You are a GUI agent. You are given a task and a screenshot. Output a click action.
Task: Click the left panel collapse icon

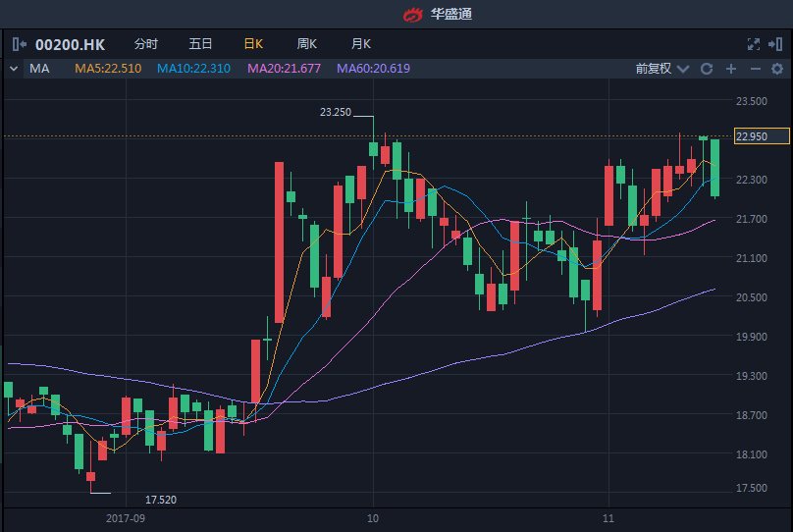pyautogui.click(x=20, y=44)
